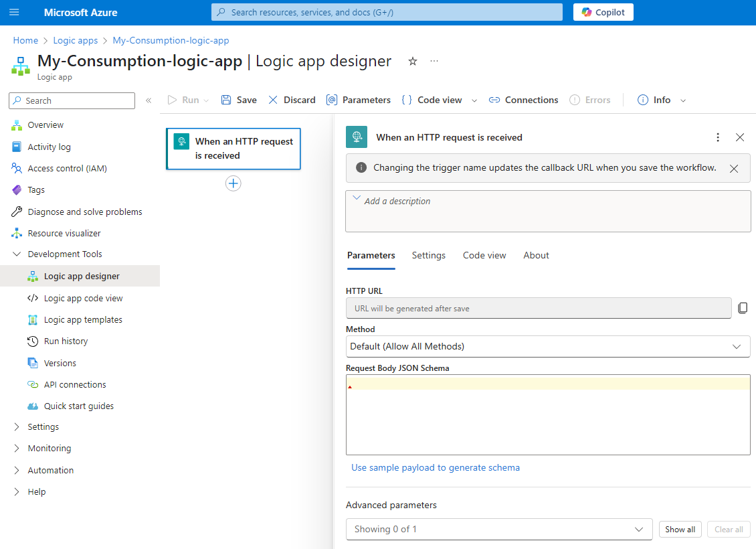Switch to the About tab
756x549 pixels.
click(536, 256)
